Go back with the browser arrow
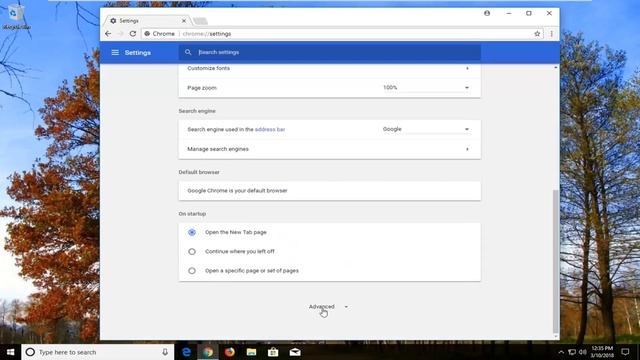Viewport: 640px width, 360px height. point(108,34)
